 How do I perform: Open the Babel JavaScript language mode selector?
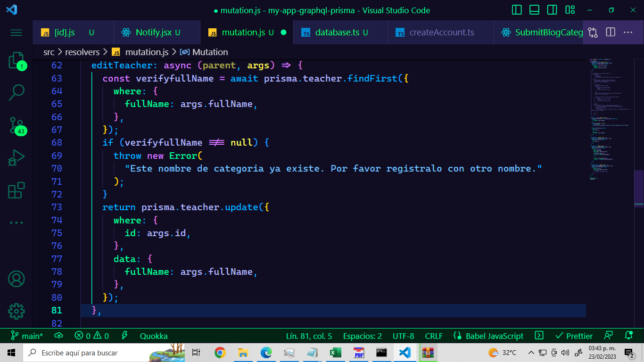[488, 336]
